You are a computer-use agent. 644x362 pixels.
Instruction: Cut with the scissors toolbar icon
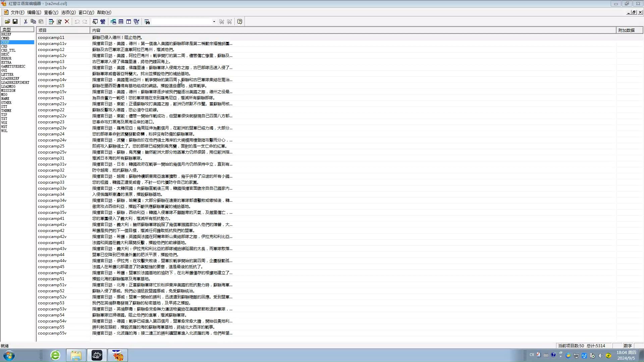25,21
